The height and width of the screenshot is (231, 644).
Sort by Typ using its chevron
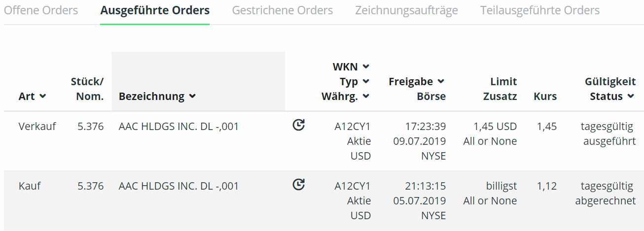click(x=366, y=81)
